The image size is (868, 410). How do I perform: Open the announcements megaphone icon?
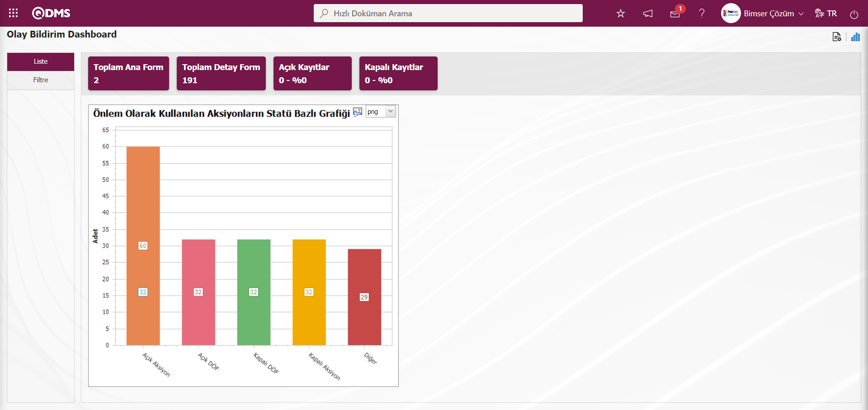(x=648, y=14)
